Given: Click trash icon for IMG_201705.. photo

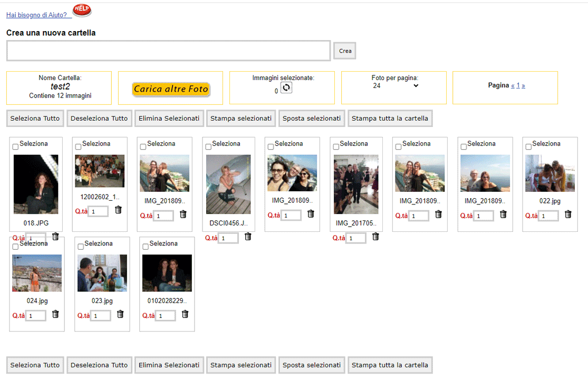Looking at the screenshot, I should (x=375, y=237).
